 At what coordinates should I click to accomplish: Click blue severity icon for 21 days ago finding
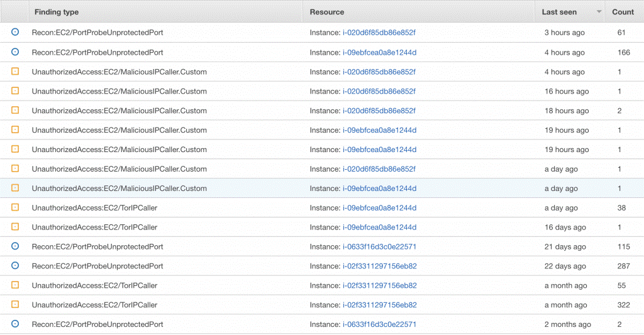(x=15, y=246)
